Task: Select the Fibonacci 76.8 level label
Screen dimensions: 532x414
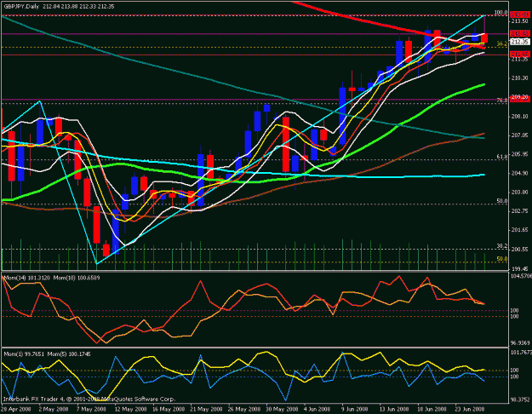Action: [502, 101]
